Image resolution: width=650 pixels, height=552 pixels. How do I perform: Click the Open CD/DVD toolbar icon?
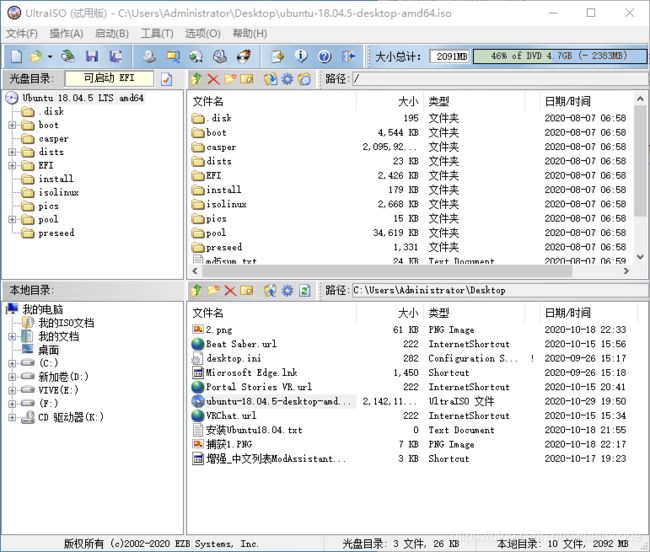click(x=68, y=56)
